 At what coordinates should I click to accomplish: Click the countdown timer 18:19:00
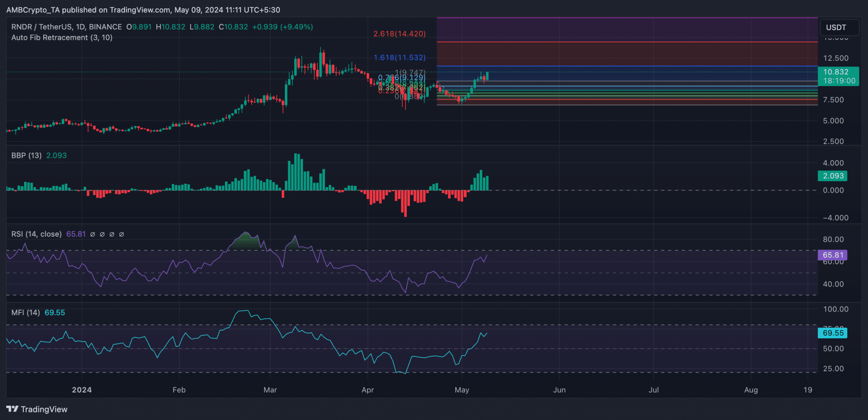[839, 81]
